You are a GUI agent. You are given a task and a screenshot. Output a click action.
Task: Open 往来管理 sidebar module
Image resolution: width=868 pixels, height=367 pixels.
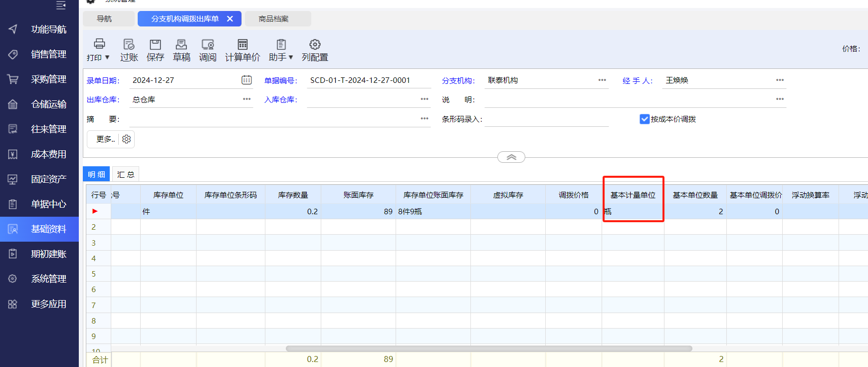point(39,129)
